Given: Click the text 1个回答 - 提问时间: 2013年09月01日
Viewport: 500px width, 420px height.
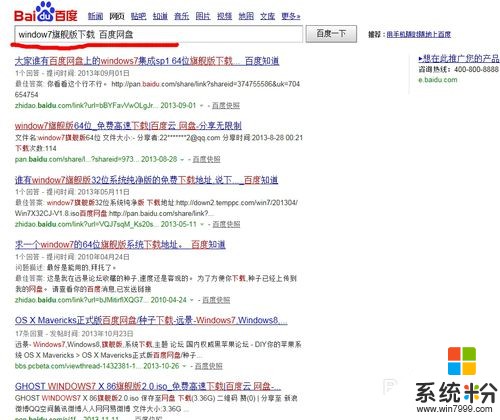Looking at the screenshot, I should coord(72,73).
